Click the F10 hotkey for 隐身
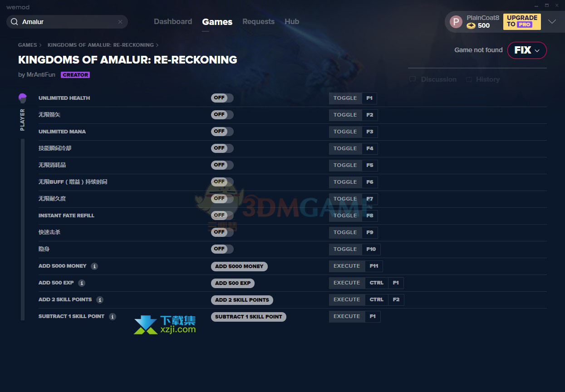 coord(371,249)
